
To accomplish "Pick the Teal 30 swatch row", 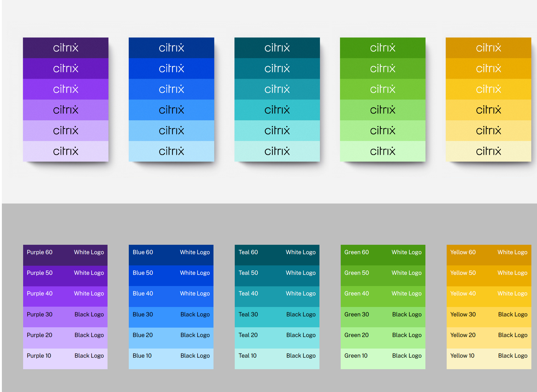I will coord(277,317).
